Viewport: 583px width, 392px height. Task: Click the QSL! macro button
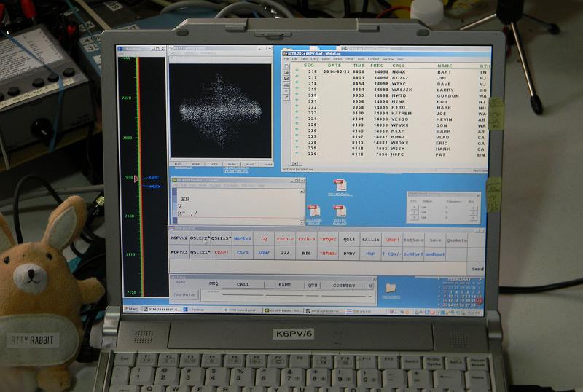tap(349, 240)
